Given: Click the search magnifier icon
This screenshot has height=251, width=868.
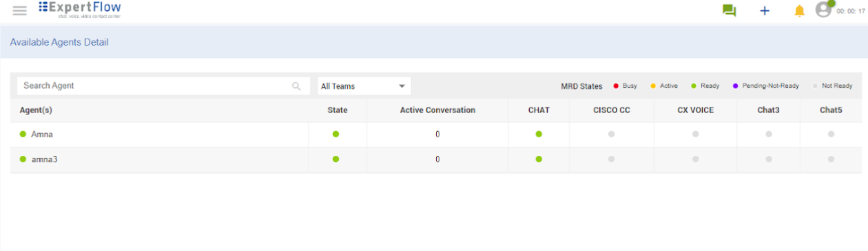Looking at the screenshot, I should coord(296,86).
